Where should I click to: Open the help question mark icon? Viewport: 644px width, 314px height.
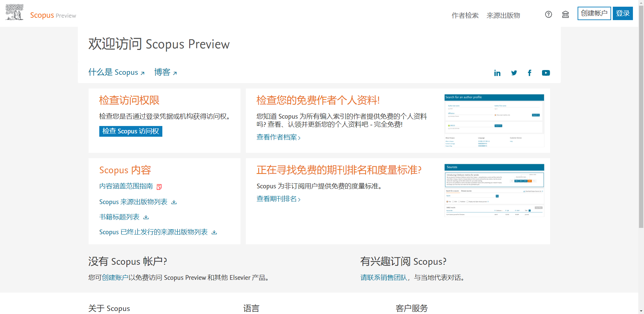click(548, 14)
